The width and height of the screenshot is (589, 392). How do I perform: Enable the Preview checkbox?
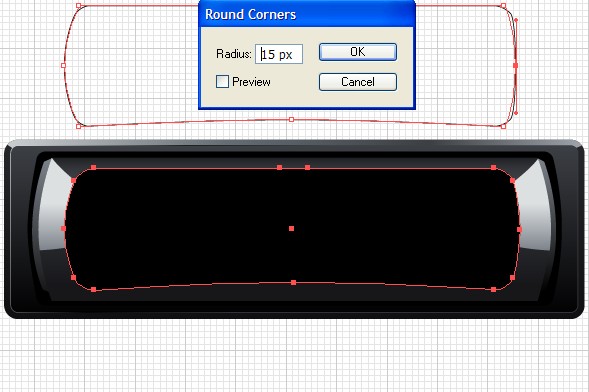[222, 81]
